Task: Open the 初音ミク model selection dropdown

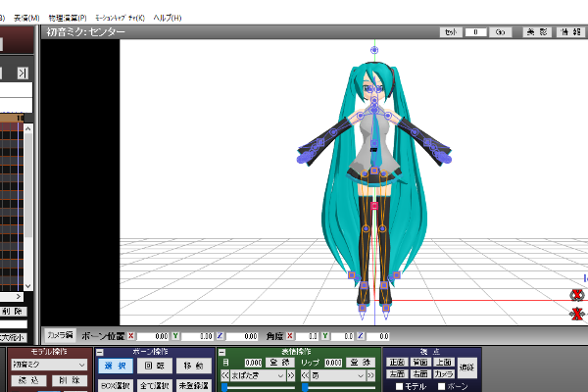Action: click(49, 365)
